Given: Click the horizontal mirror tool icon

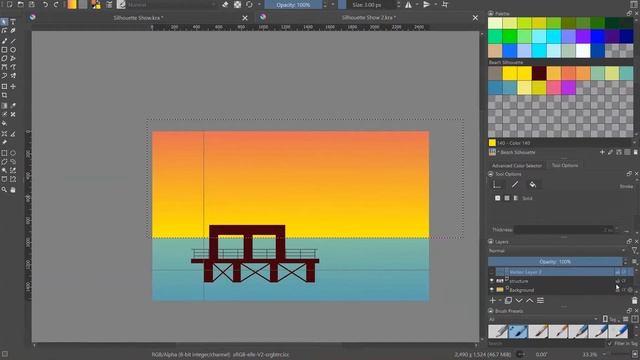Looking at the screenshot, I should pyautogui.click(x=408, y=4).
